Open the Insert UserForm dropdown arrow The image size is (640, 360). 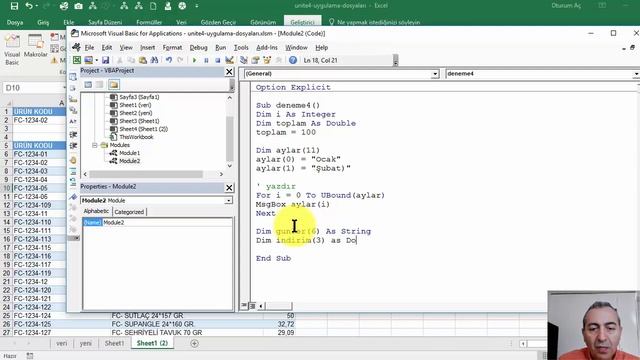[x=96, y=60]
